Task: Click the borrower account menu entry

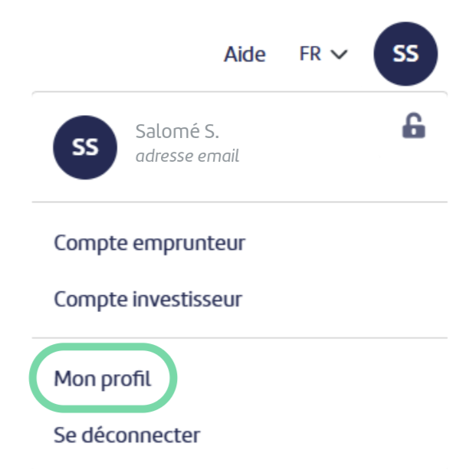Action: 149,244
